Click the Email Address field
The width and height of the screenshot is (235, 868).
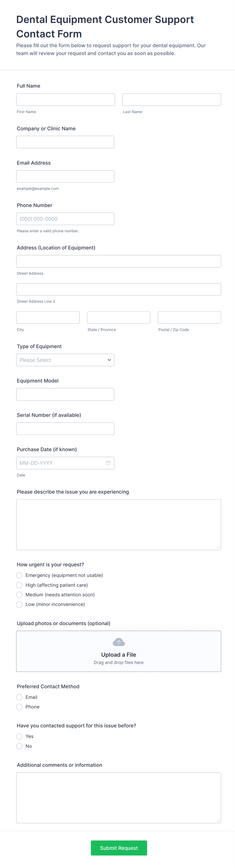click(x=65, y=176)
